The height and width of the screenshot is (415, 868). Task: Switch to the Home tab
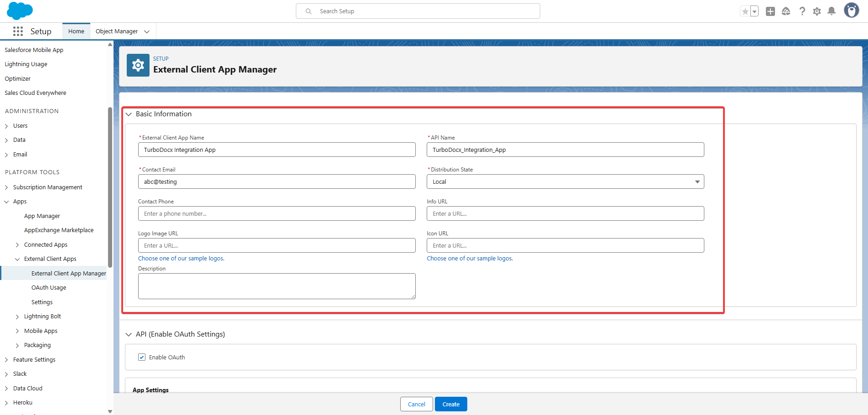[76, 31]
